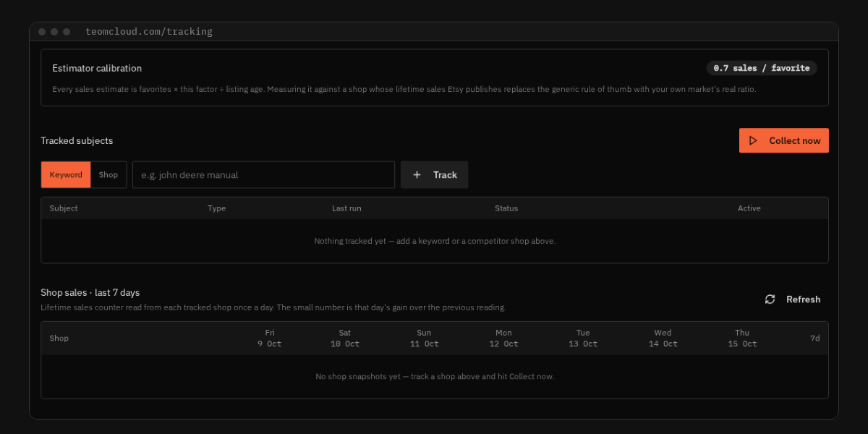Click the Subject column header

point(64,208)
